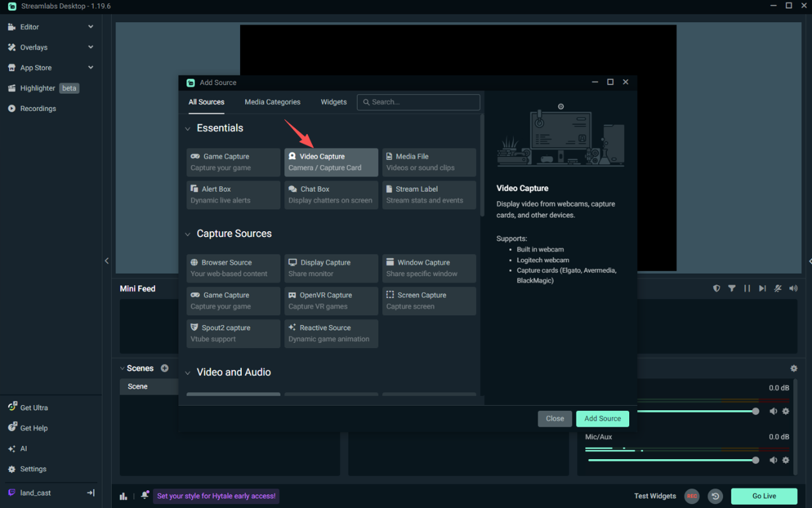The width and height of the screenshot is (812, 508).
Task: Open settings gear for source above Mic/Aux
Action: point(786,411)
